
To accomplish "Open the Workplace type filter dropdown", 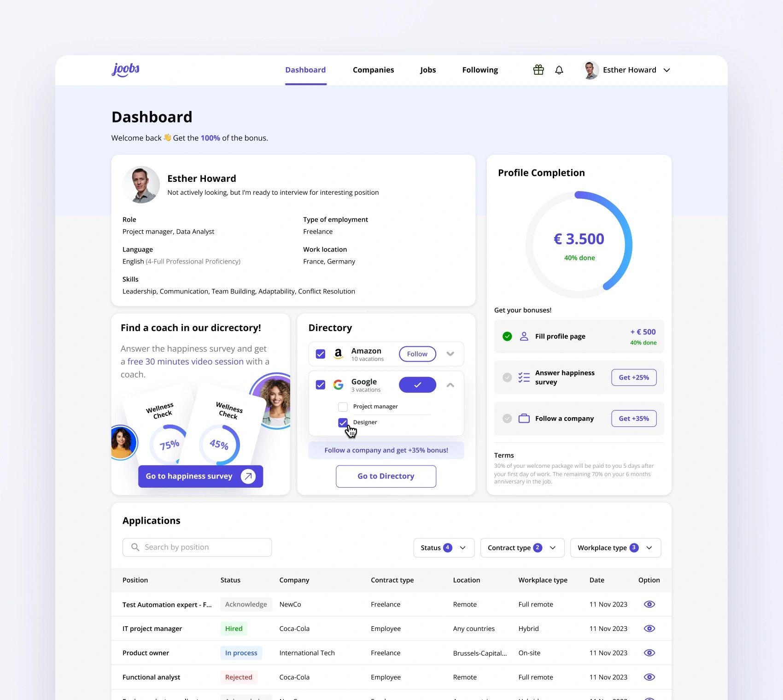I will [615, 548].
